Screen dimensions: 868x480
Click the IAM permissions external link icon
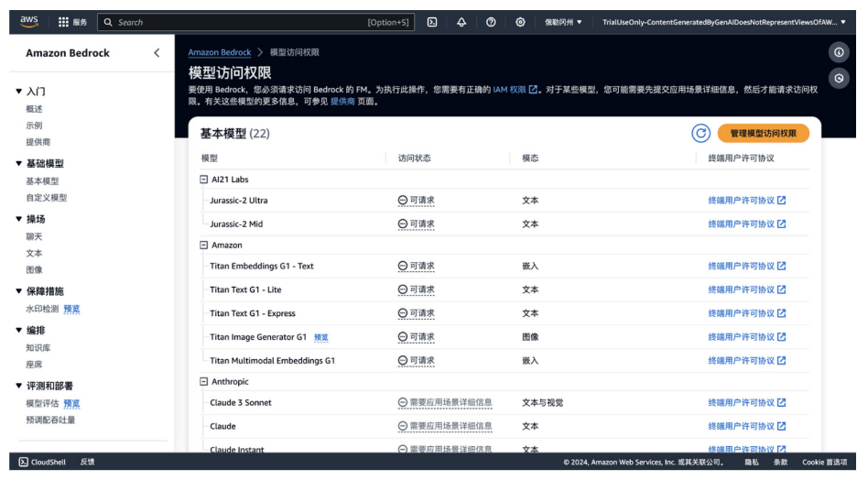(533, 89)
